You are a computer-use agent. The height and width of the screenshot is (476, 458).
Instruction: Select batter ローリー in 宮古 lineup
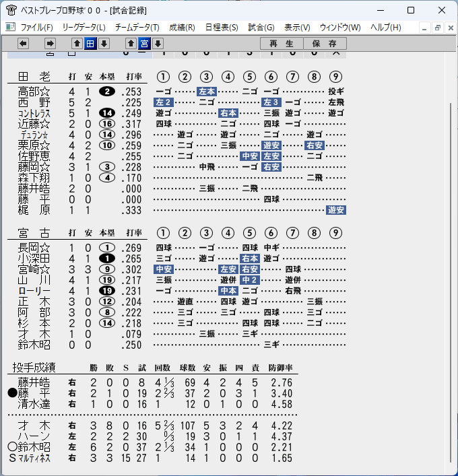click(x=34, y=291)
